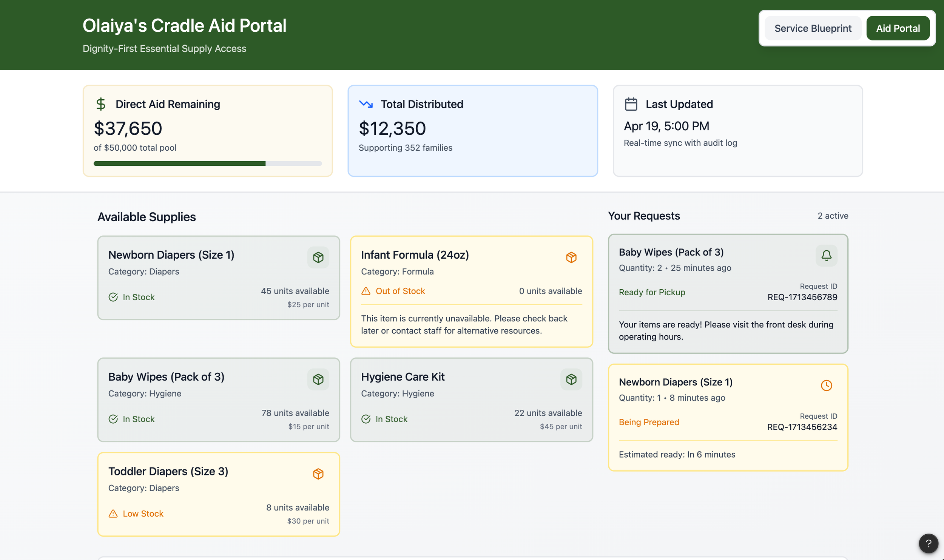This screenshot has width=944, height=560.
Task: Click the dollar icon on Direct Aid Remaining
Action: click(x=101, y=104)
